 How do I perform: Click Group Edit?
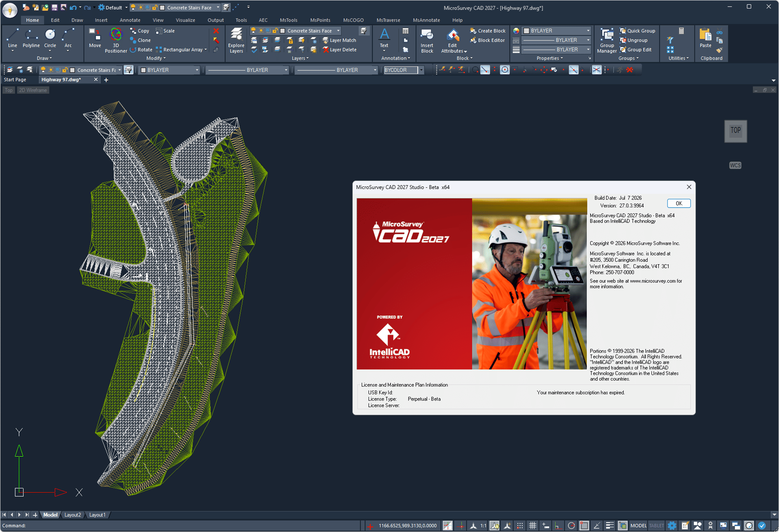click(x=636, y=50)
